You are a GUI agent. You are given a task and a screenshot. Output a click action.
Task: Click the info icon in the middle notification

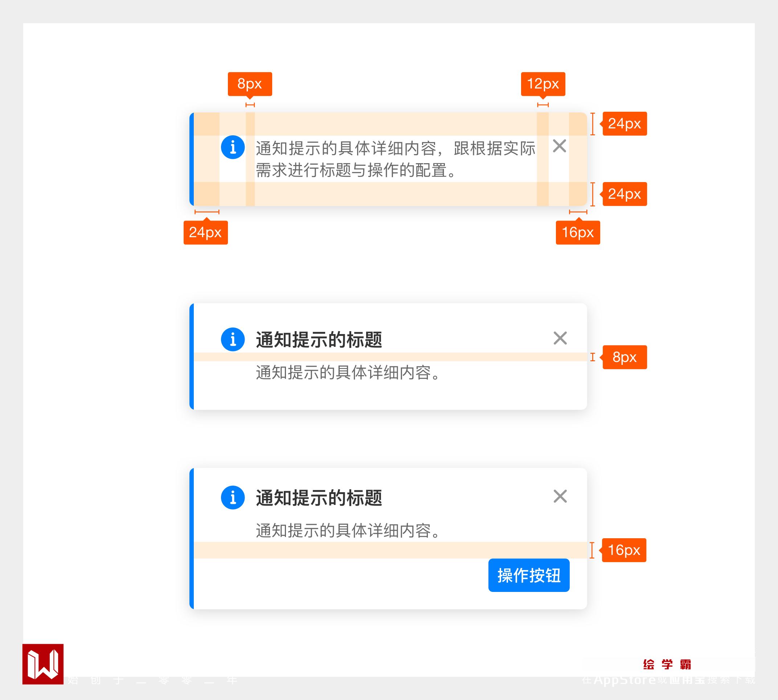tap(233, 339)
